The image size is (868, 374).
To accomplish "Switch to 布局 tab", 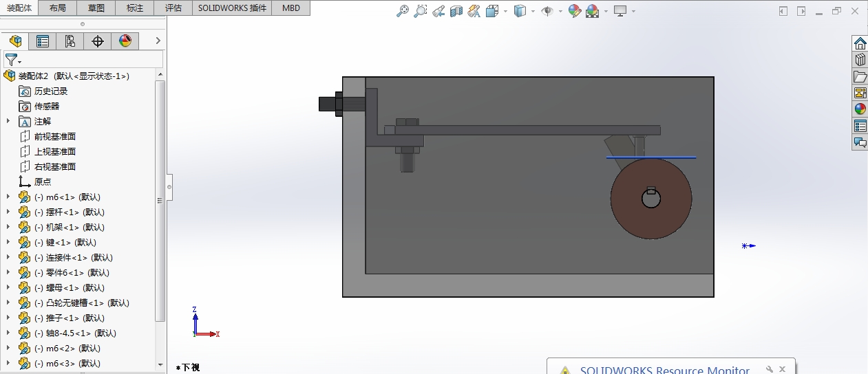I will click(59, 8).
